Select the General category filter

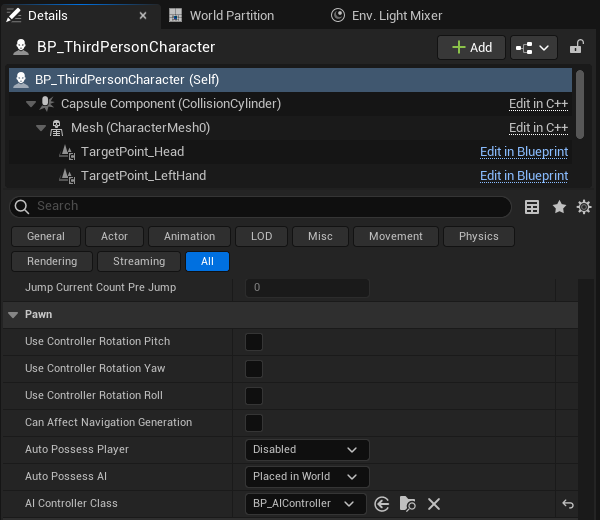[x=46, y=236]
